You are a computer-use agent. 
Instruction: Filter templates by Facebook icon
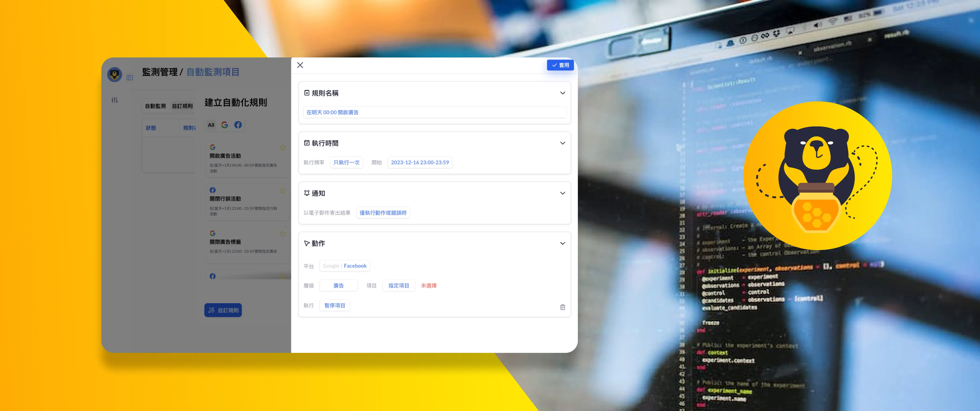(x=238, y=125)
